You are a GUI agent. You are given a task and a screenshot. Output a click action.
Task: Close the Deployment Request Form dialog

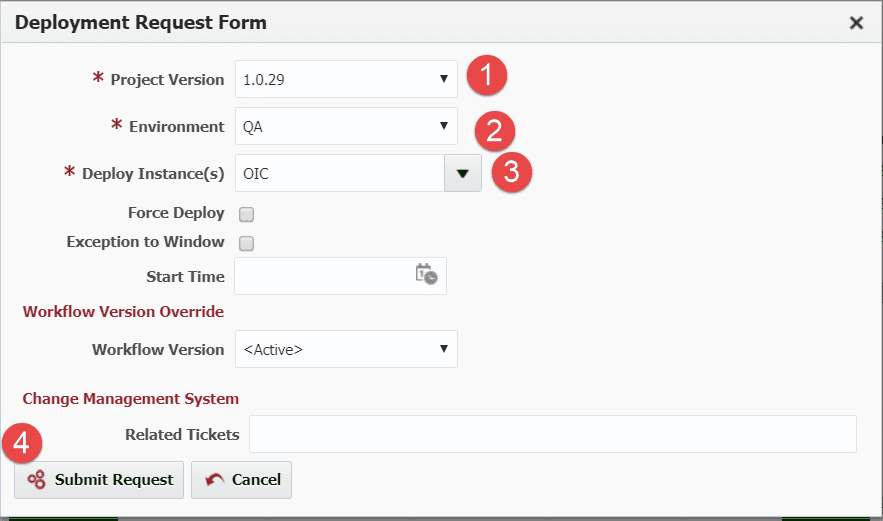(x=856, y=23)
